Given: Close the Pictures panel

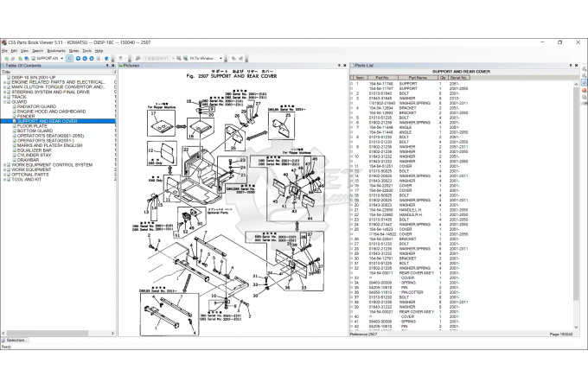Looking at the screenshot, I should (x=345, y=66).
